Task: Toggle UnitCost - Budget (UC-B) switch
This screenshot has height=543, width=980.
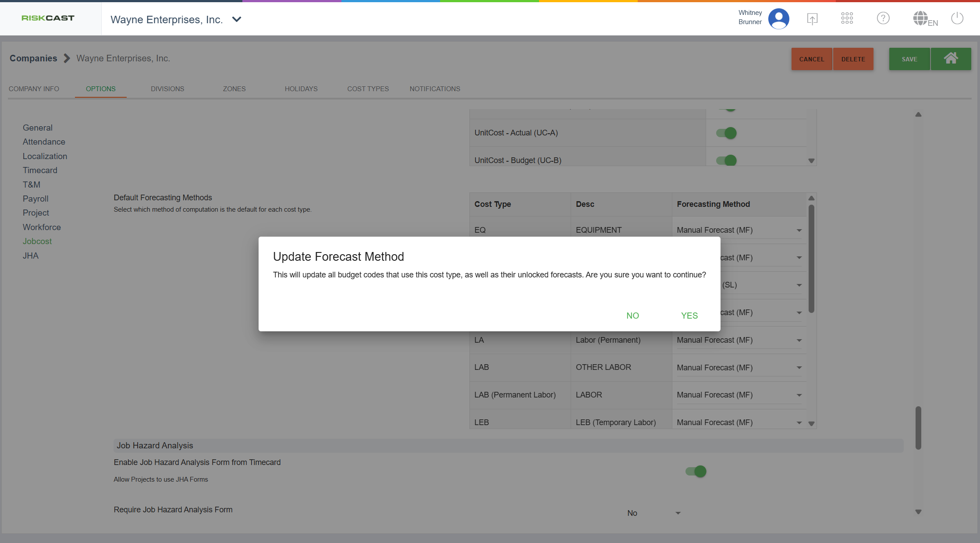Action: pyautogui.click(x=726, y=160)
